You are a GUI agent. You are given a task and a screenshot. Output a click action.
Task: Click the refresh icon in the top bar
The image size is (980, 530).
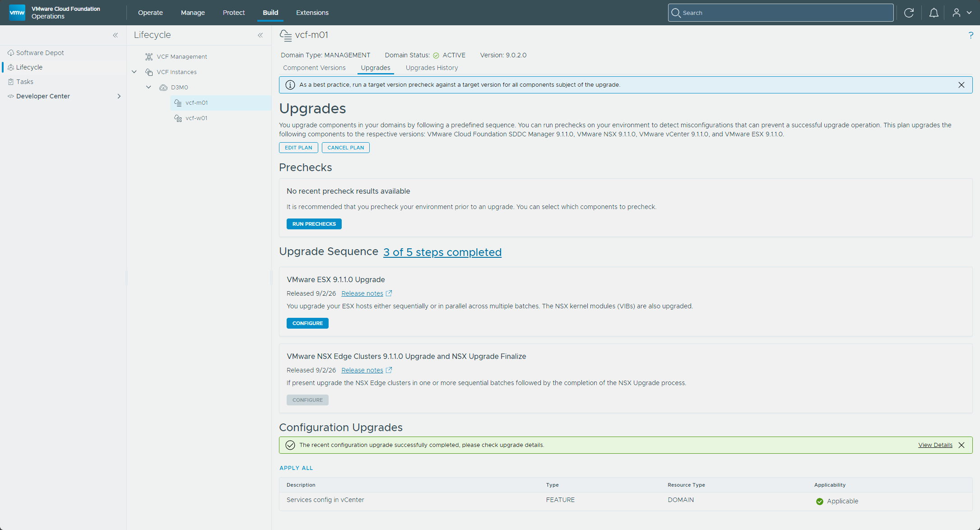click(x=909, y=13)
